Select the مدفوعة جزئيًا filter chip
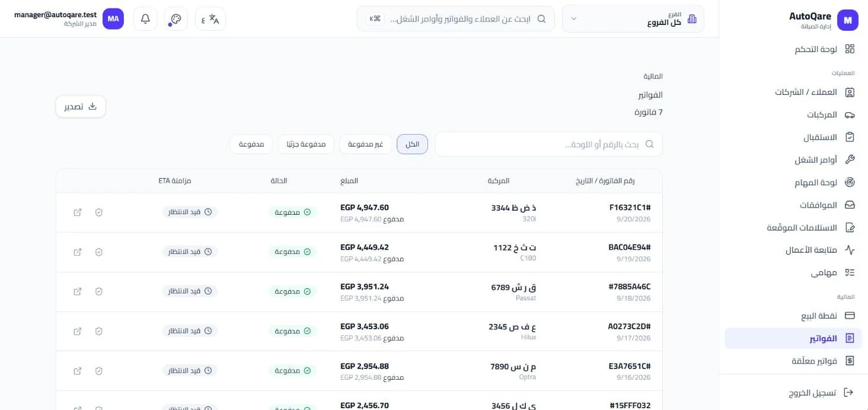 [306, 144]
